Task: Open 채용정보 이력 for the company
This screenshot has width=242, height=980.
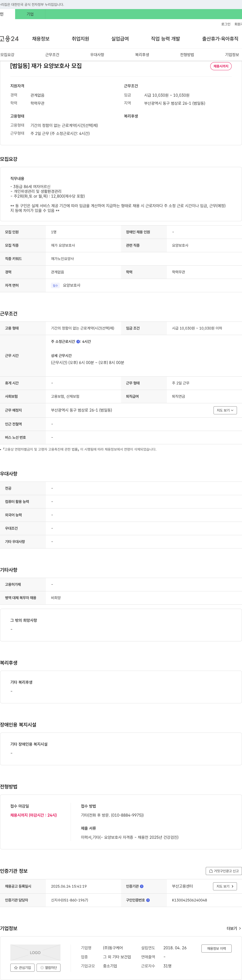Action: pyautogui.click(x=217, y=949)
